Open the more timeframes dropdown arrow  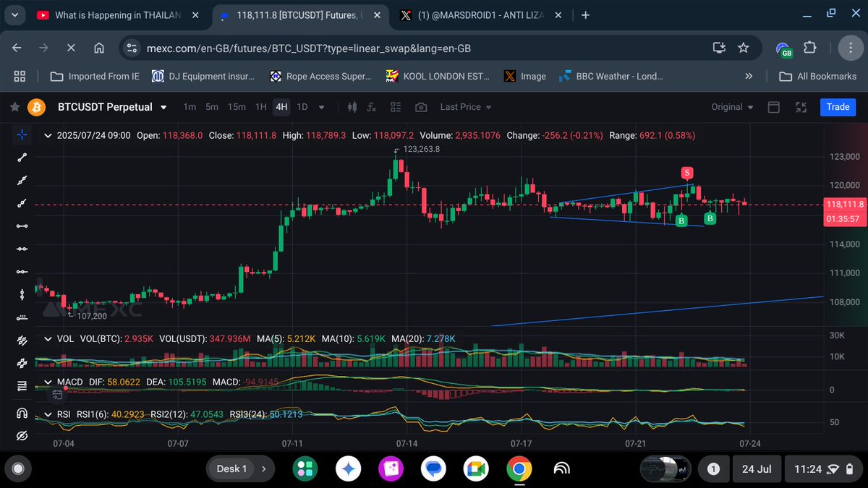click(x=322, y=107)
